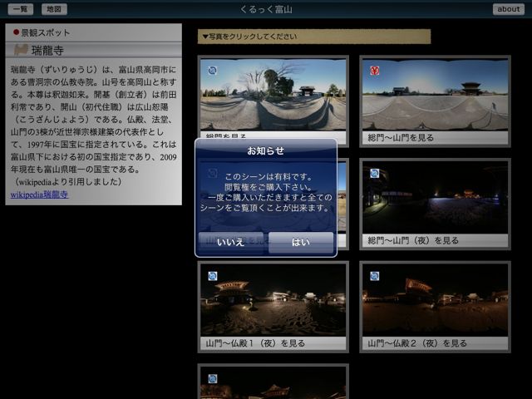Click the 写真をクリックしてください instruction banner
532x399 pixels.
click(x=314, y=37)
